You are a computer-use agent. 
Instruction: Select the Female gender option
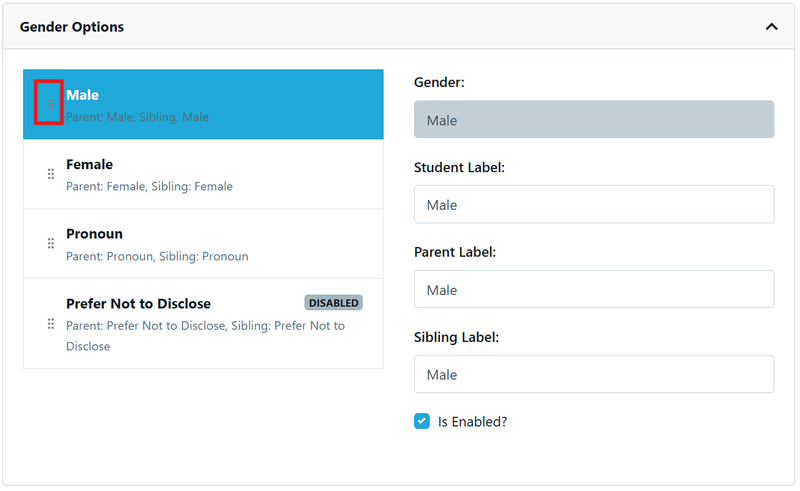coord(203,174)
